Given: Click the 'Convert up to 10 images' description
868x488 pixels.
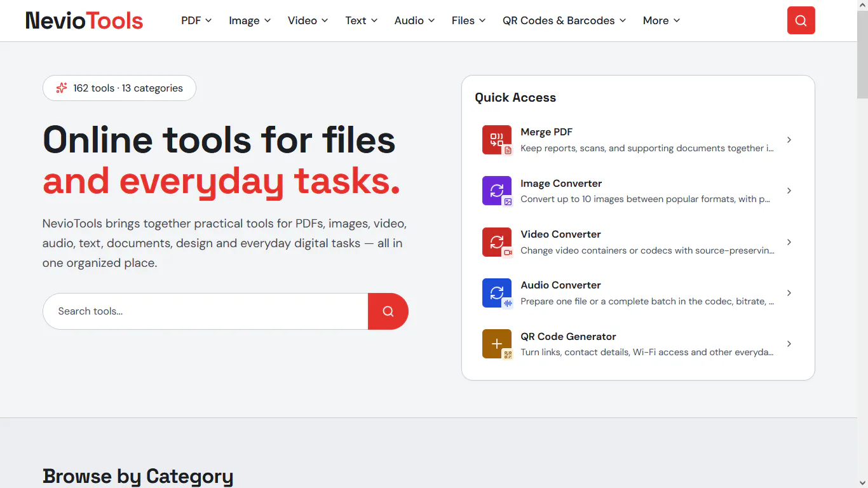Looking at the screenshot, I should coord(645,199).
